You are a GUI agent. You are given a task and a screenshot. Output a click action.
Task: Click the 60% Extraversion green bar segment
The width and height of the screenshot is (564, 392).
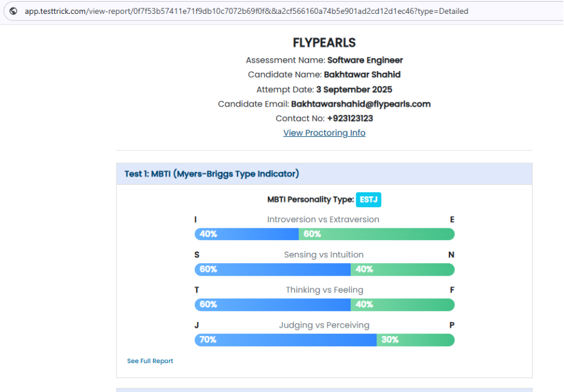[x=377, y=234]
